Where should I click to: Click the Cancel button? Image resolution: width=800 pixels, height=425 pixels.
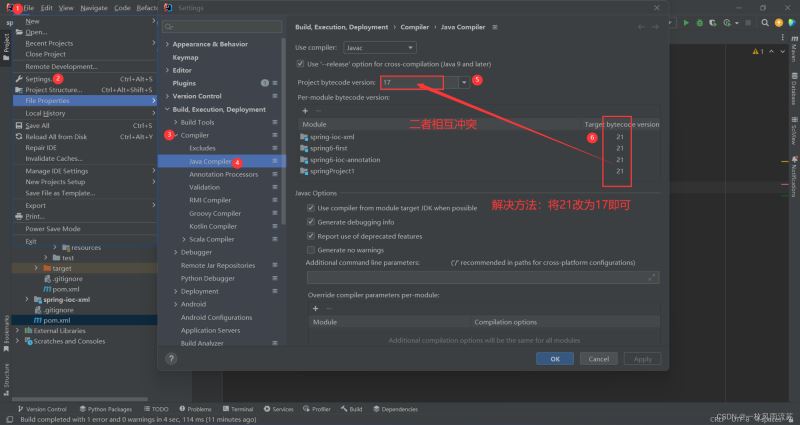pos(598,359)
